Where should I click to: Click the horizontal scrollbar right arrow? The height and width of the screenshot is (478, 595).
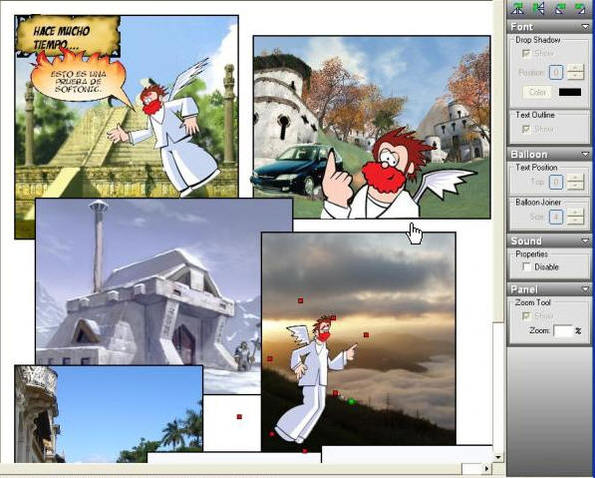[x=487, y=469]
